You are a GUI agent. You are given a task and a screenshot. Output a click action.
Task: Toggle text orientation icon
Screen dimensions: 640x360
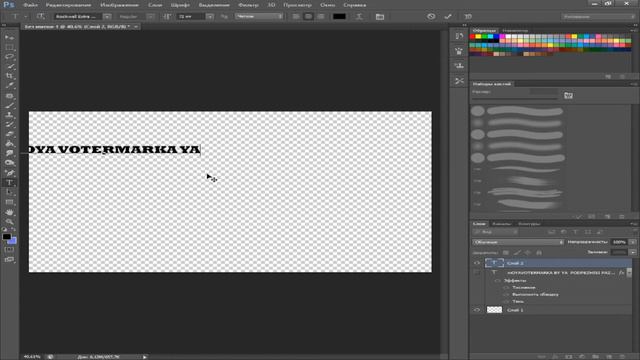tap(40, 16)
